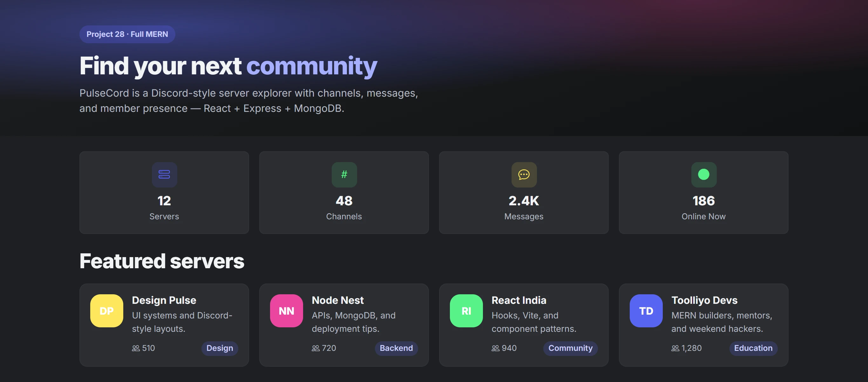Select the Community category tag

[x=571, y=348]
